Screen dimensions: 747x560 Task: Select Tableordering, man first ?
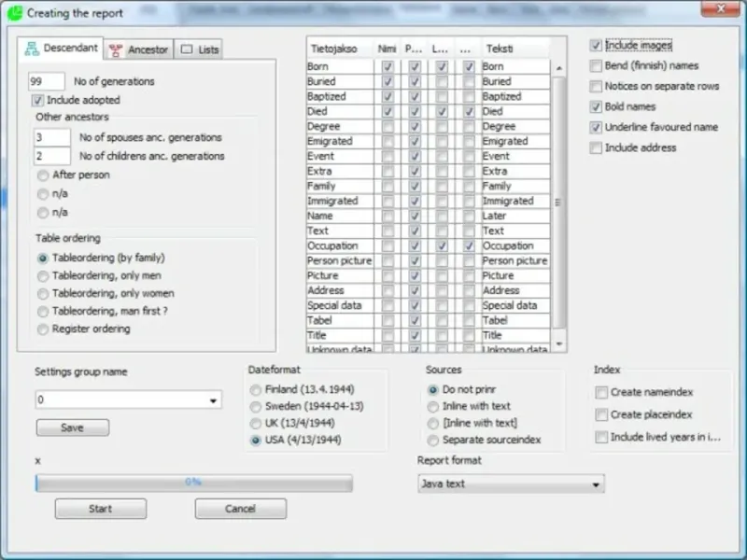tap(43, 312)
